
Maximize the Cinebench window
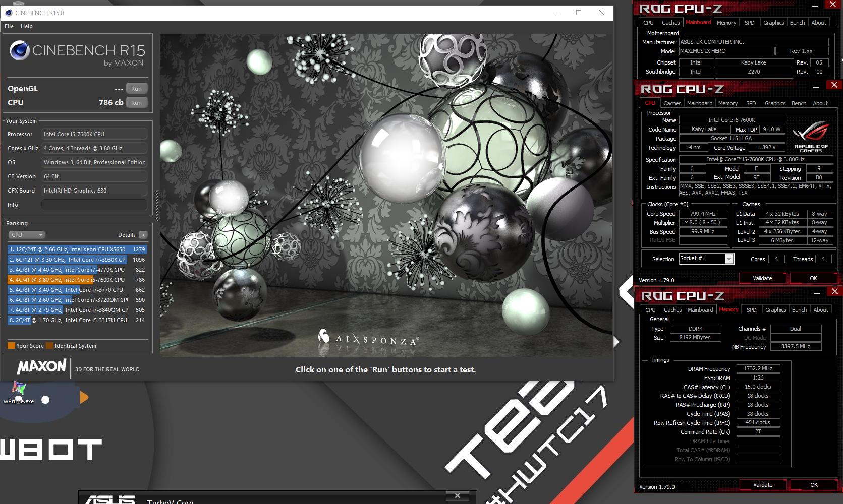pyautogui.click(x=579, y=13)
